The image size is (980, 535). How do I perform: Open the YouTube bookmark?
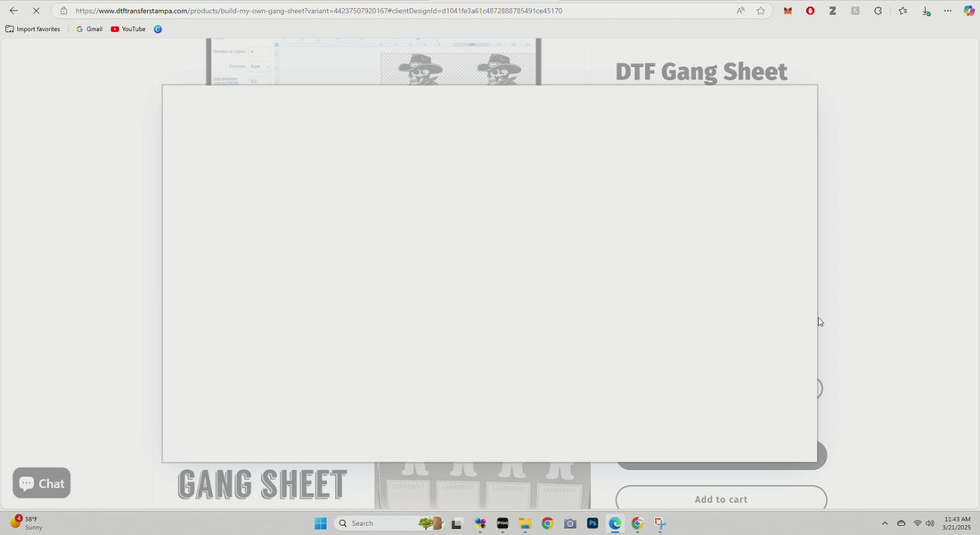point(128,29)
